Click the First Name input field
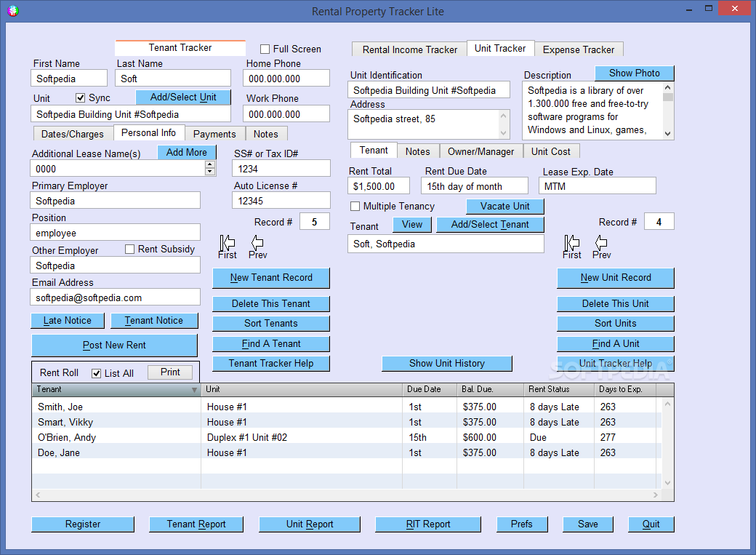 (69, 78)
